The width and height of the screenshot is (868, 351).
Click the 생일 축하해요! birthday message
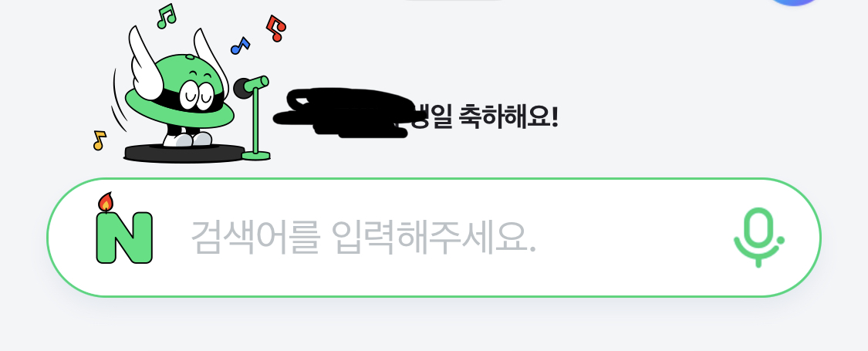(x=485, y=116)
